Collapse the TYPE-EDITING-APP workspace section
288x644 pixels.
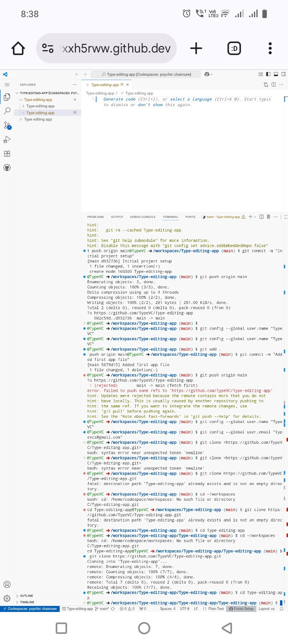[48, 93]
